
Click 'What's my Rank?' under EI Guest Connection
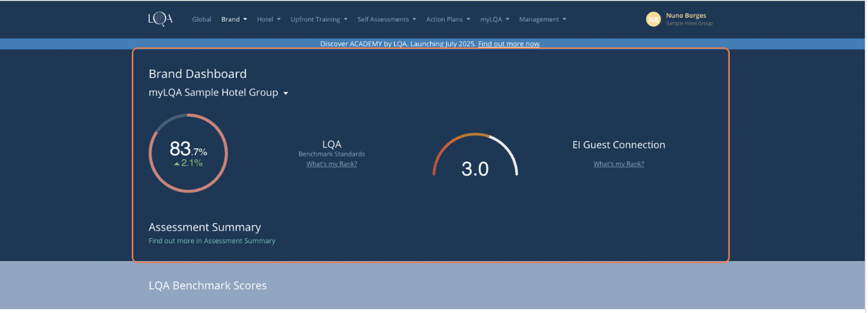pyautogui.click(x=618, y=164)
